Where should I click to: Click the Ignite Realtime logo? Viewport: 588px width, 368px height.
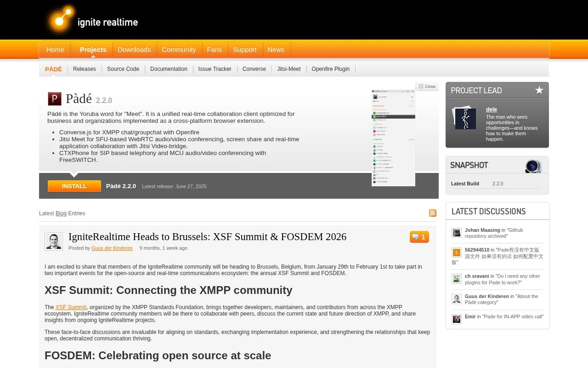click(92, 20)
